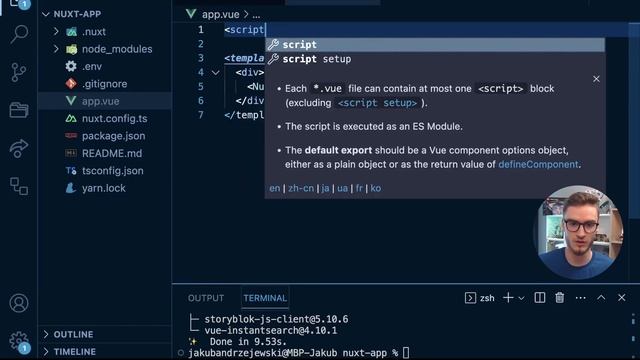Choose the 'script' suggestion
Viewport: 640px width, 360px height.
435,44
